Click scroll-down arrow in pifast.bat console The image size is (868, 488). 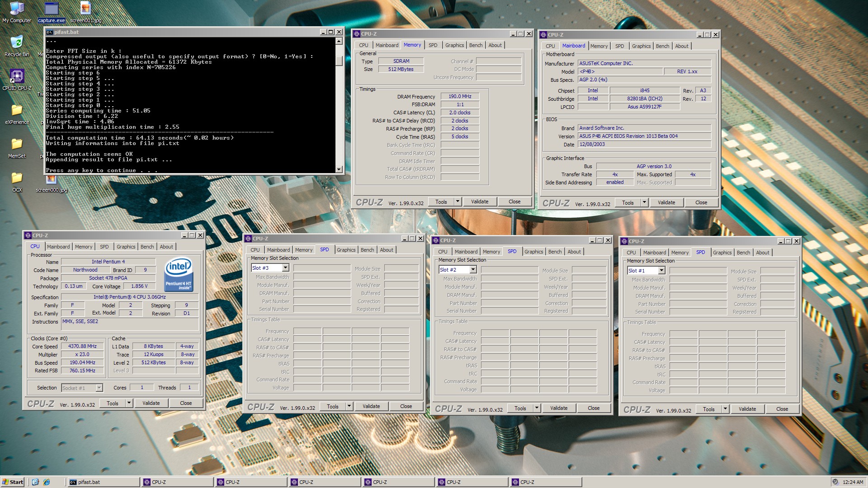click(339, 169)
